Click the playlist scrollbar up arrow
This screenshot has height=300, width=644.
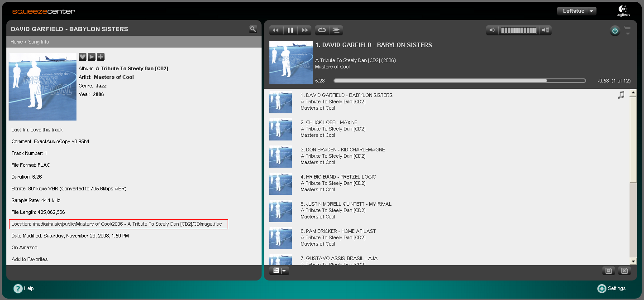(x=633, y=92)
